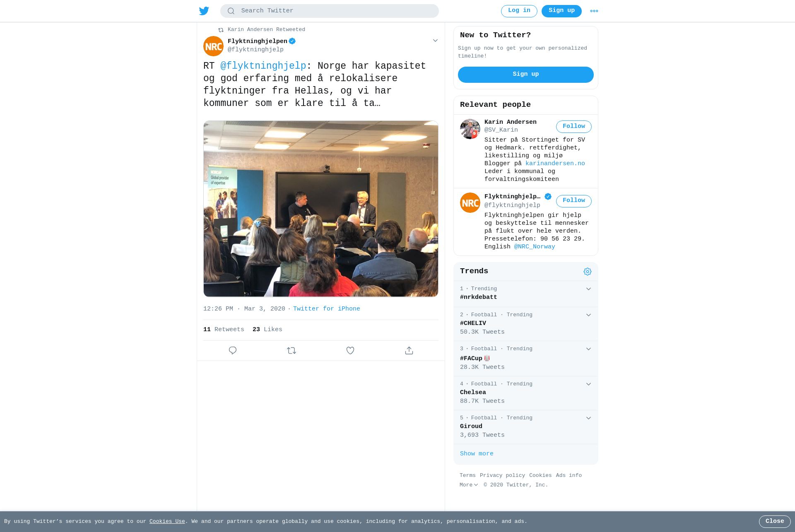Viewport: 795px width, 532px height.
Task: Click the Log in button
Action: (519, 11)
